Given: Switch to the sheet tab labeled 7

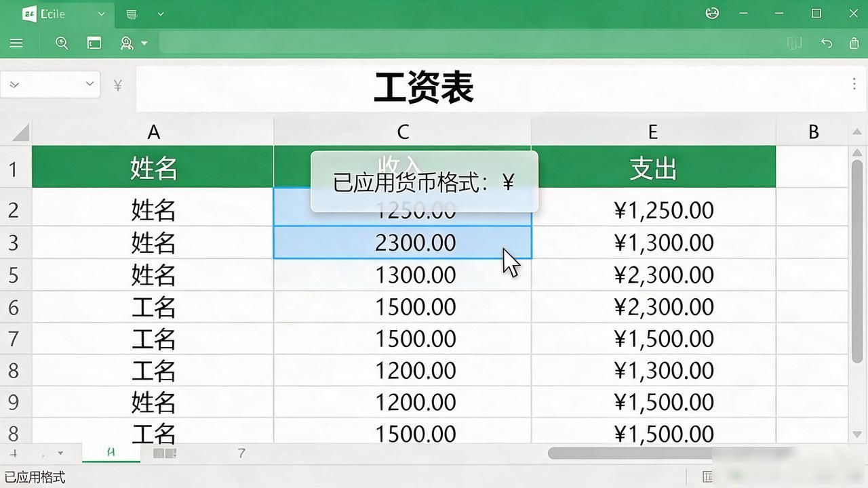Looking at the screenshot, I should pos(241,453).
